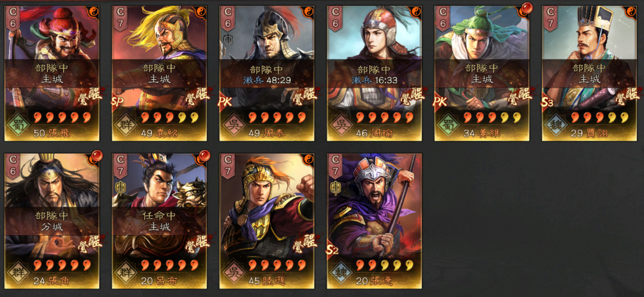Select the 周泰 general card portrait
644x297 pixels.
point(267,73)
